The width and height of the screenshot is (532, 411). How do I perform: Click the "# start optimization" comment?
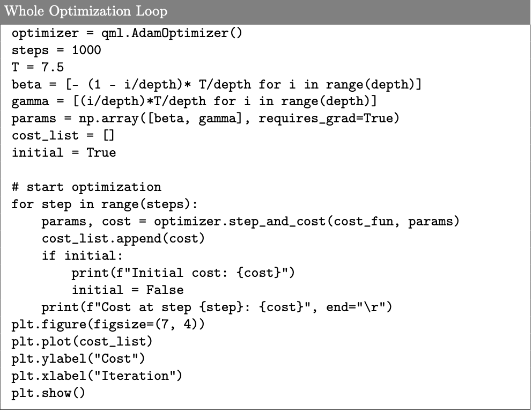[86, 187]
